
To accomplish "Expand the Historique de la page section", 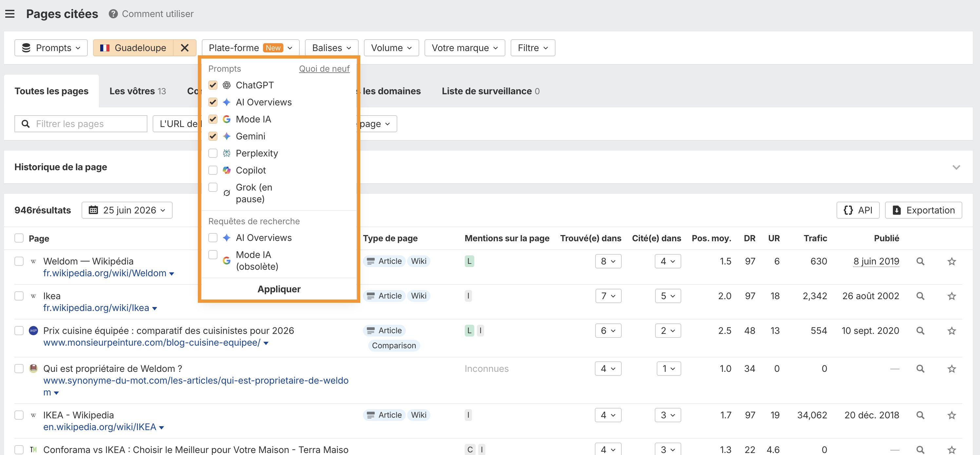I will point(956,167).
